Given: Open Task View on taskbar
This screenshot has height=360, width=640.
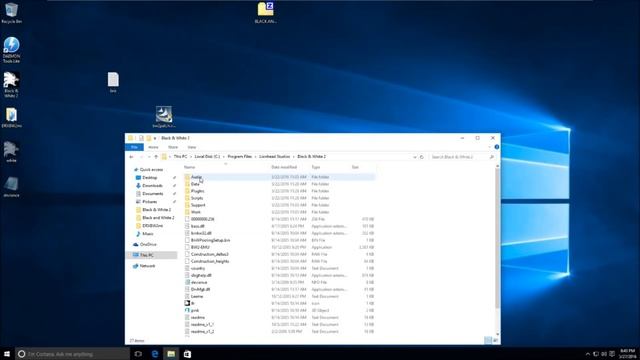Looking at the screenshot, I should 138,354.
